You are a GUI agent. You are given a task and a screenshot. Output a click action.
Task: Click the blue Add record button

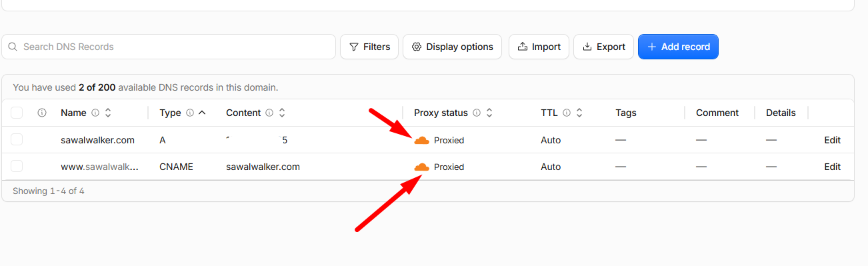pyautogui.click(x=678, y=47)
